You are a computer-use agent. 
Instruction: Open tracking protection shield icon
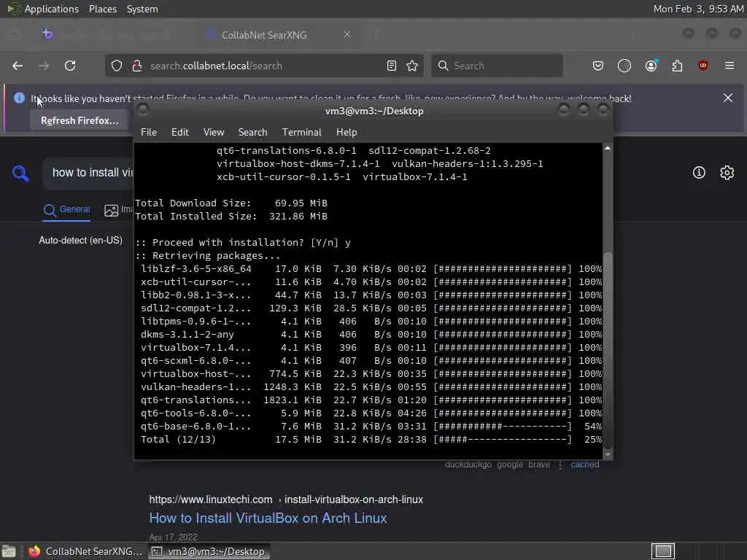[x=117, y=66]
